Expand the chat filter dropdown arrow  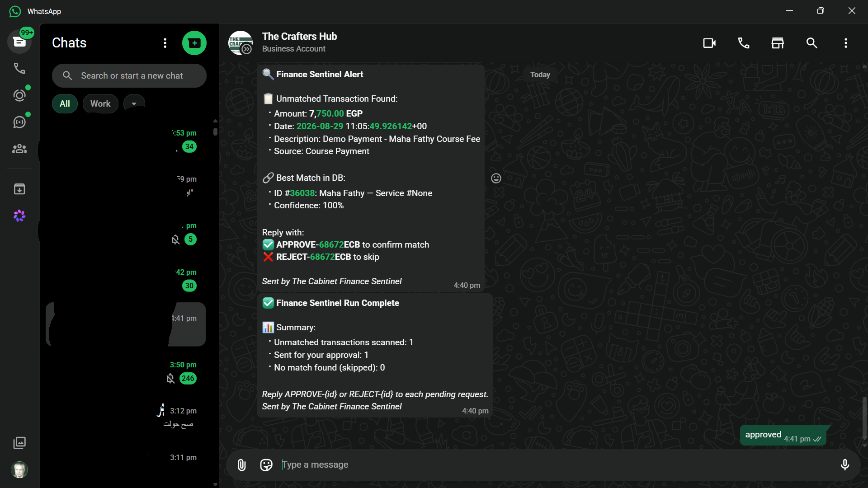tap(134, 104)
